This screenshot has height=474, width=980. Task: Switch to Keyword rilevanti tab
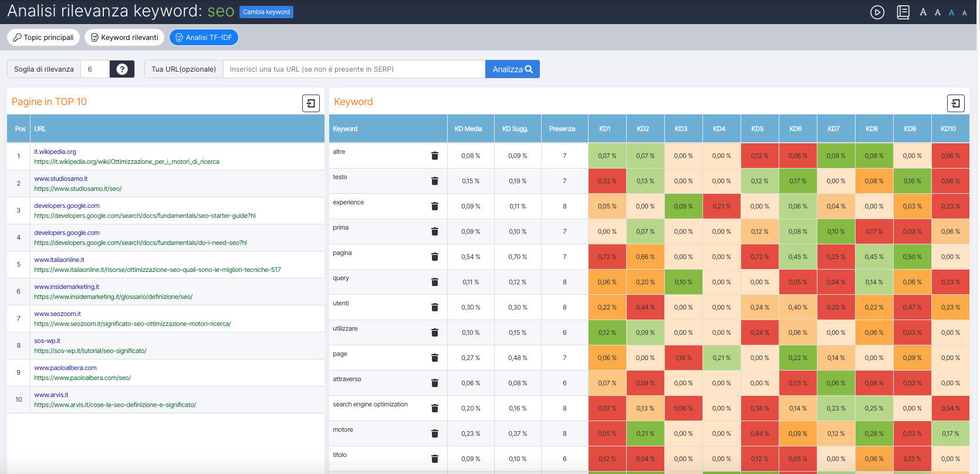(124, 37)
